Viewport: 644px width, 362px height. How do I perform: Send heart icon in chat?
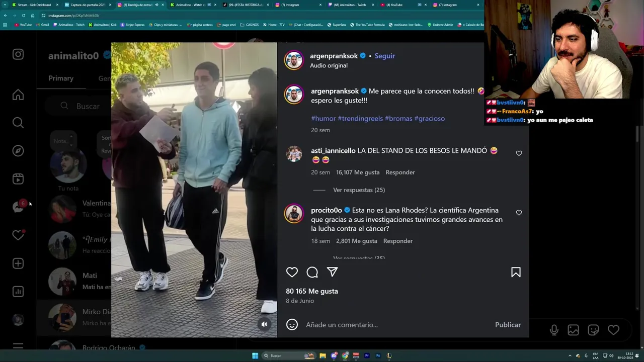click(613, 330)
